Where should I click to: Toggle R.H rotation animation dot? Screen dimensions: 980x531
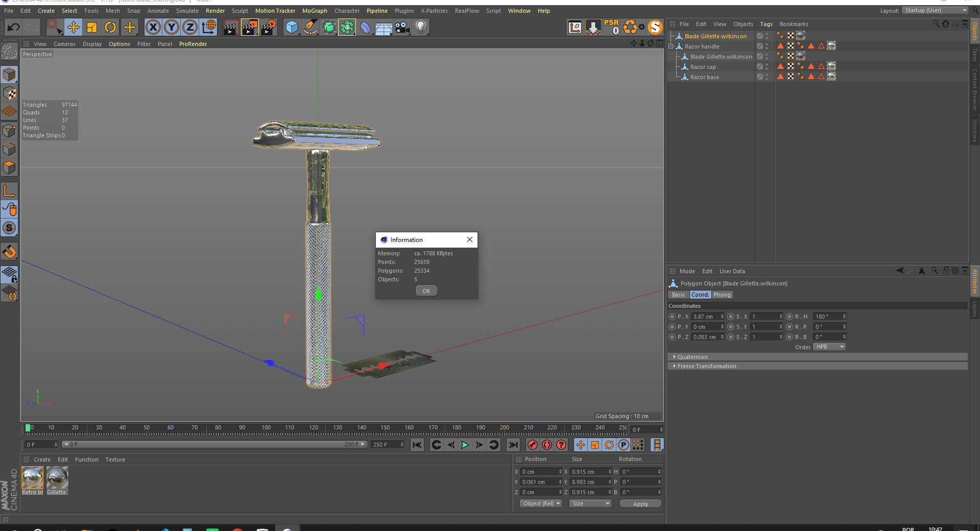coord(789,317)
